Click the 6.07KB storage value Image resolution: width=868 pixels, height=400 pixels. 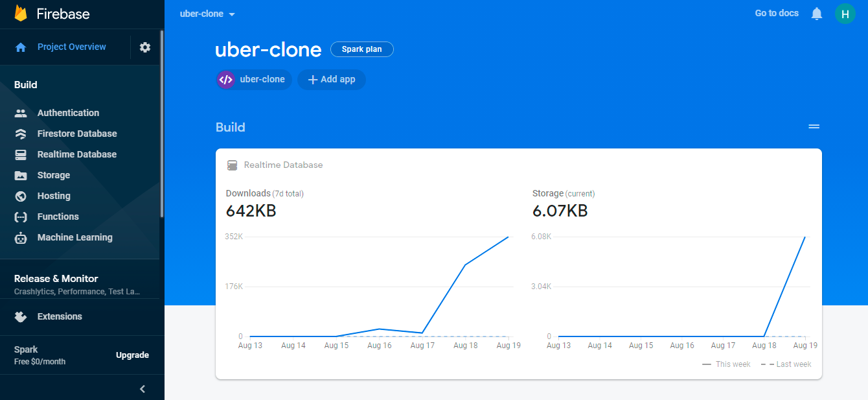click(560, 211)
